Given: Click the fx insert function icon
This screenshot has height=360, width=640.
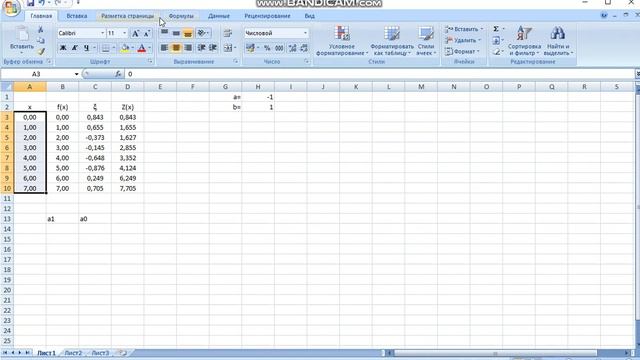Looking at the screenshot, I should (118, 74).
